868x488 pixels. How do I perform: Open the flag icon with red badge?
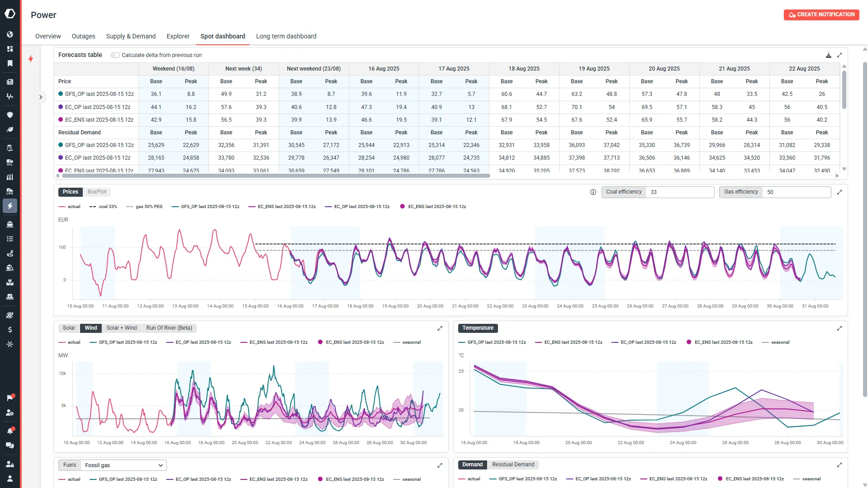tap(10, 398)
